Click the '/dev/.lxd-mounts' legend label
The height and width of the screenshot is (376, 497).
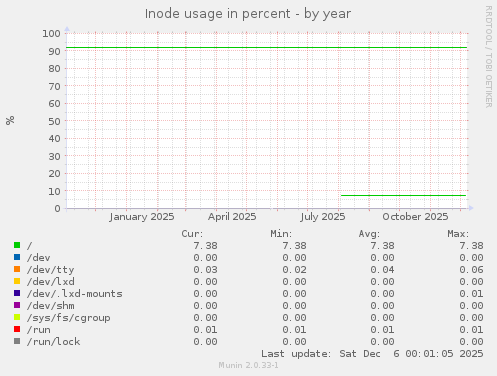tap(75, 293)
